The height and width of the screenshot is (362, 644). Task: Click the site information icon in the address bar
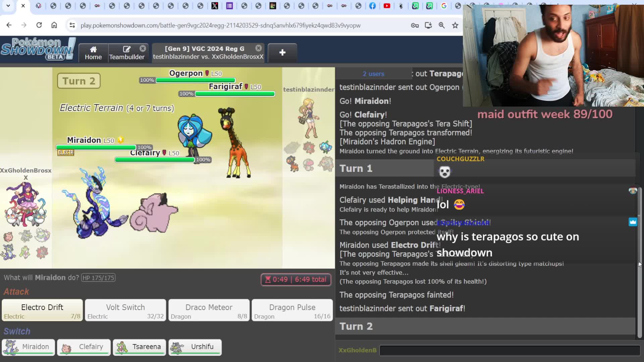click(72, 25)
